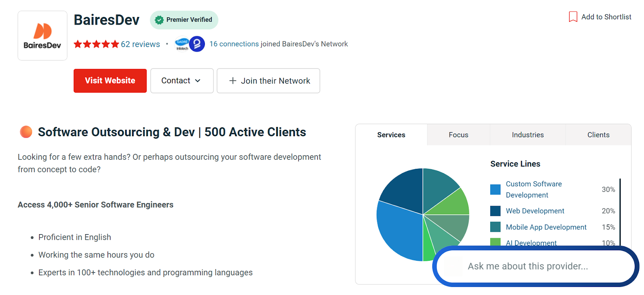Click the Service Lines heading
Screen dimensions: 644x295
(515, 164)
